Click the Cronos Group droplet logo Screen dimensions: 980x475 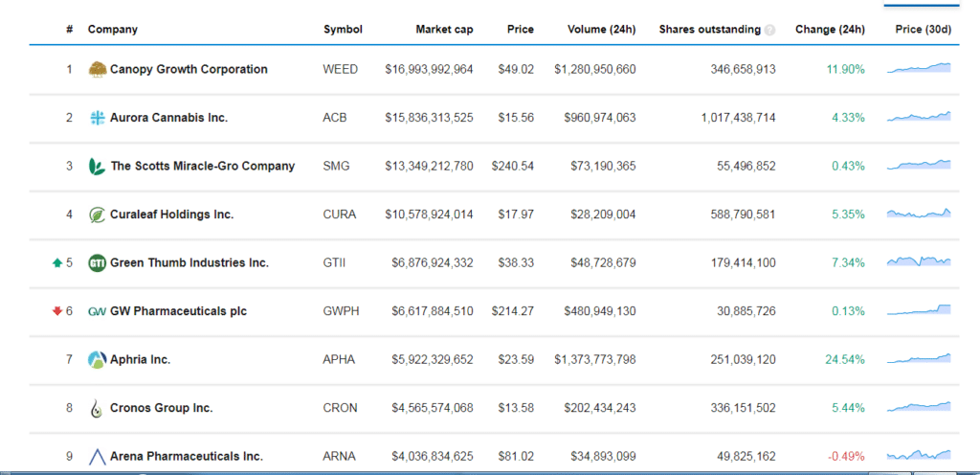click(x=96, y=408)
